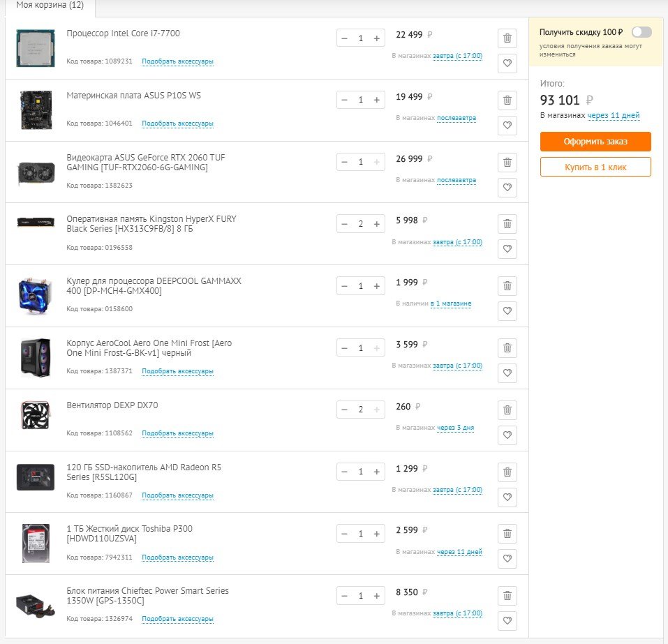Add Toshiba P300 hard disk to wishlist
The image size is (668, 644).
coord(507,558)
